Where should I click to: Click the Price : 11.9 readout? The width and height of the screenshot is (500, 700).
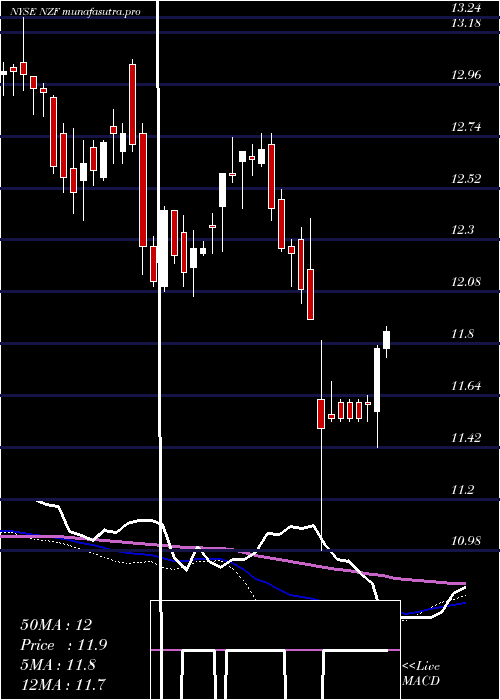pyautogui.click(x=63, y=645)
